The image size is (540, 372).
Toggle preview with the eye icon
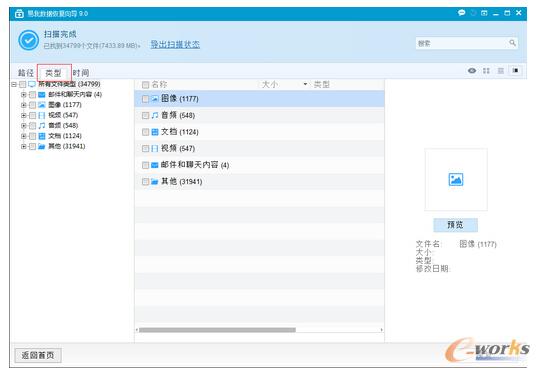point(472,71)
